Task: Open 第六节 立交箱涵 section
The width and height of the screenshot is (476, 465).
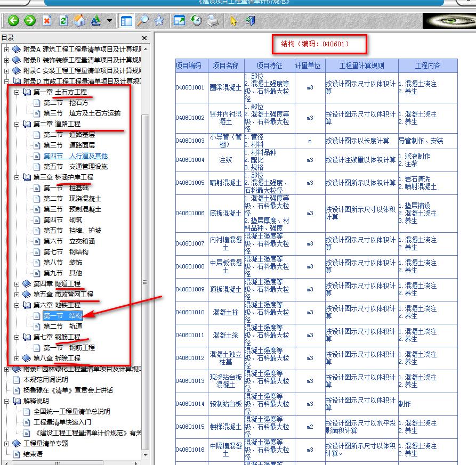Action: pos(69,241)
